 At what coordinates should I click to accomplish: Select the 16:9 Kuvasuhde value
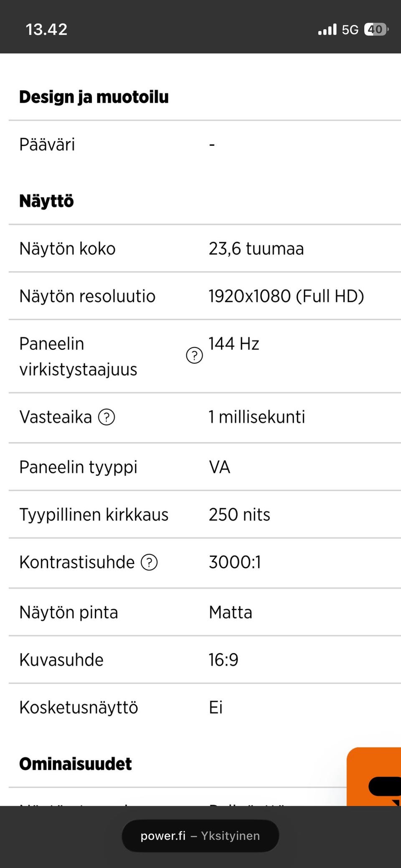click(x=223, y=660)
